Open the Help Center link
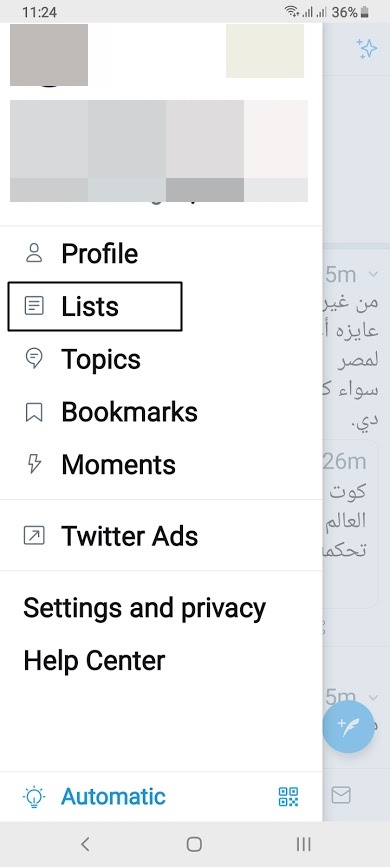The height and width of the screenshot is (867, 390). (x=94, y=661)
